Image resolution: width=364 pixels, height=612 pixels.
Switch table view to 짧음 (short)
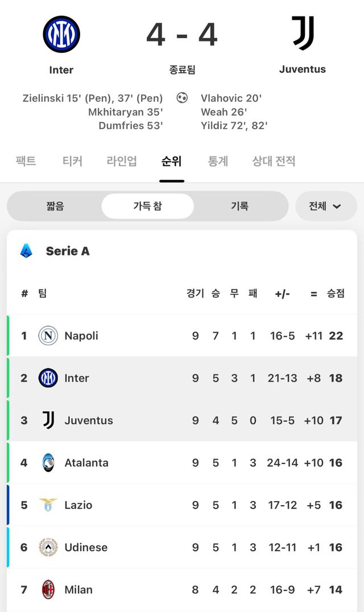[55, 206]
